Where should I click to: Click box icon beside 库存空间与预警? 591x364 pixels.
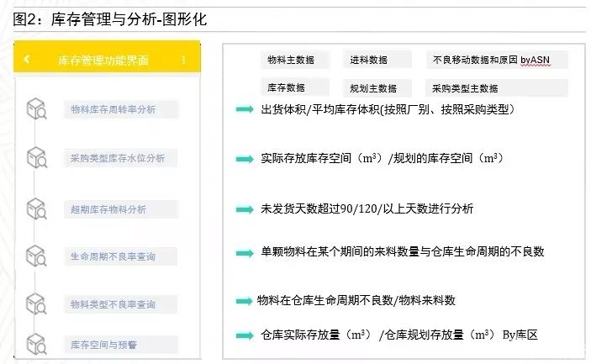pyautogui.click(x=36, y=344)
